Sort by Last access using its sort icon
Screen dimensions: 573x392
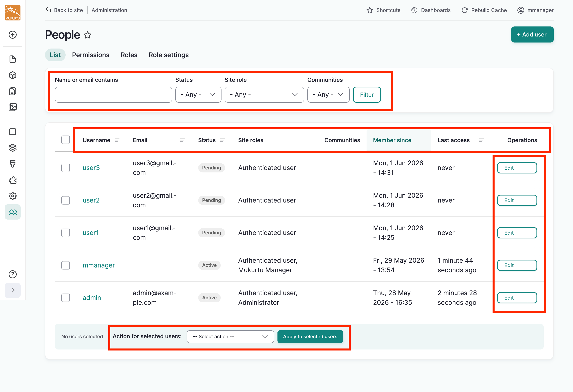(x=481, y=140)
